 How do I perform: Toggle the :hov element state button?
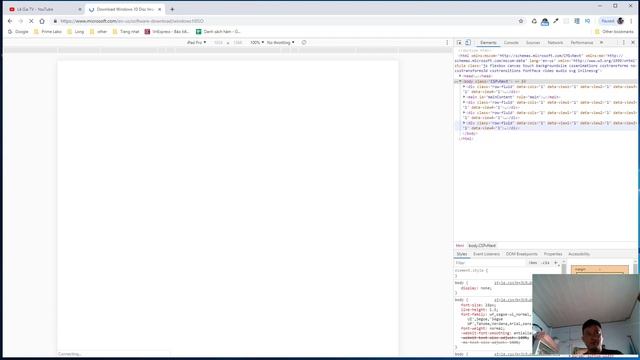pyautogui.click(x=533, y=263)
